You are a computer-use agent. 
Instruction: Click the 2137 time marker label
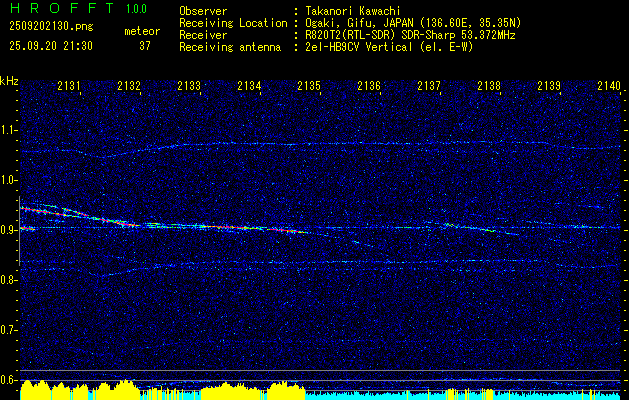[x=429, y=85]
